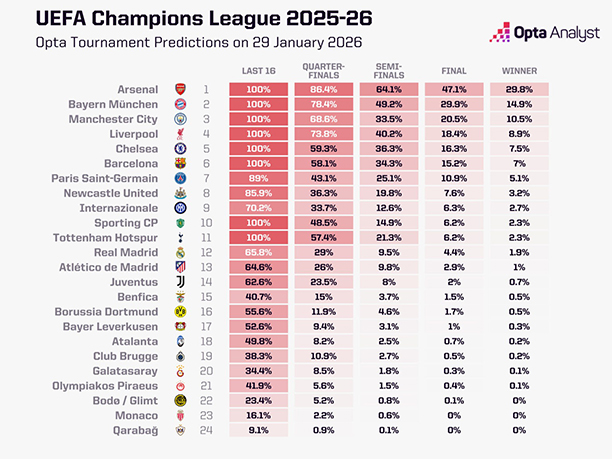Select the WINNER column header
Screen dimensions: 612x459
point(521,71)
